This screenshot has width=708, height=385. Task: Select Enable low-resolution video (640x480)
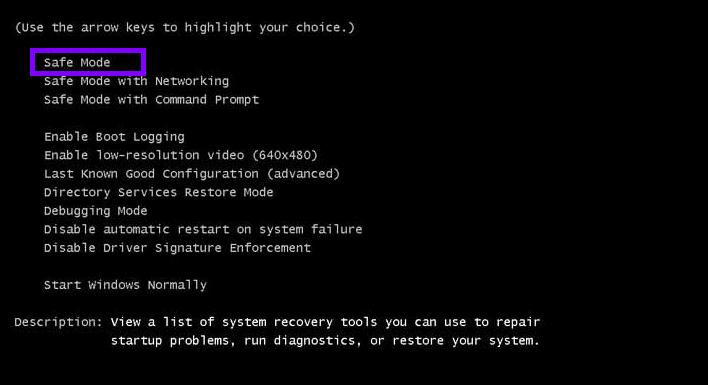click(x=181, y=155)
